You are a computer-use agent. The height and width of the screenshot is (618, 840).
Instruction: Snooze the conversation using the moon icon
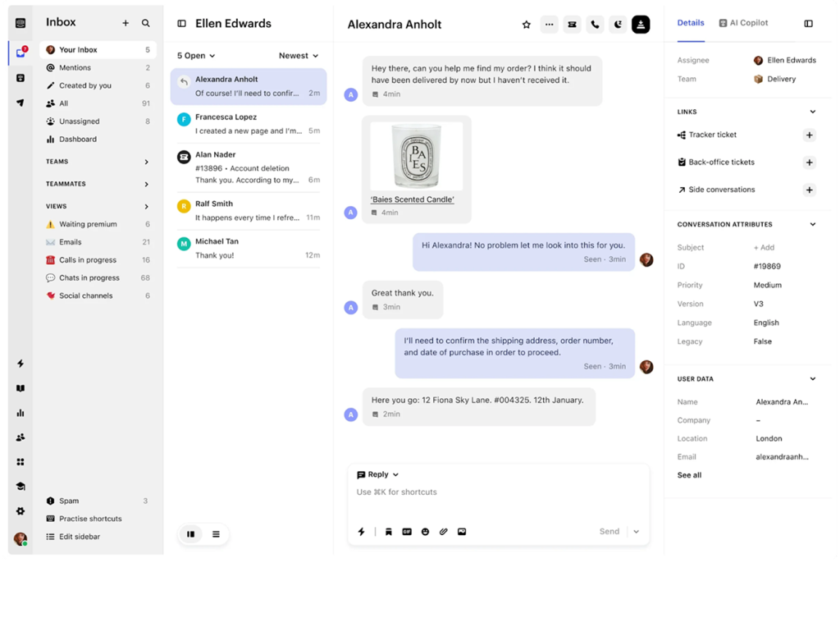click(x=618, y=25)
